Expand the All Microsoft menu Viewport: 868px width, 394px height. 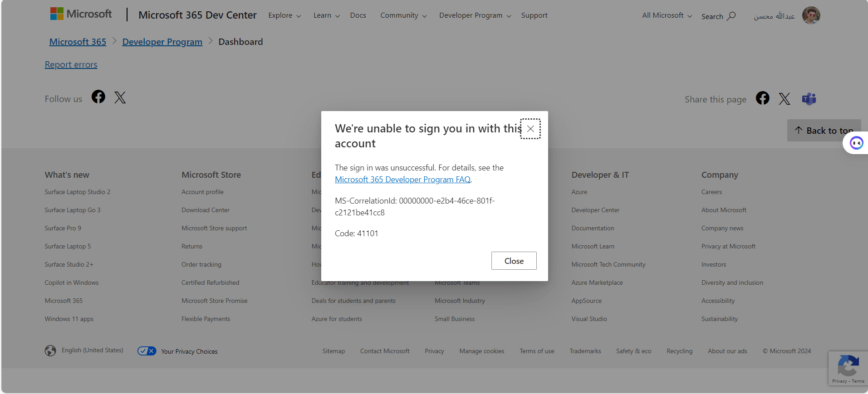tap(667, 15)
